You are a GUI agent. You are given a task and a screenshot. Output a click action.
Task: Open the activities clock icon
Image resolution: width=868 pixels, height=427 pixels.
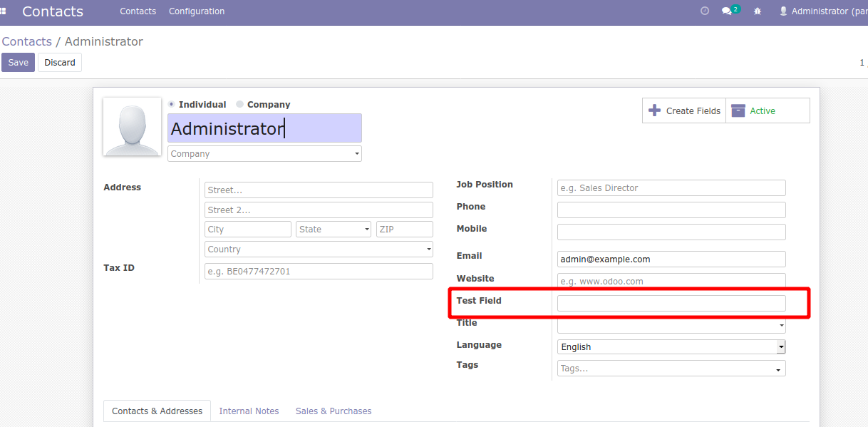(x=705, y=11)
